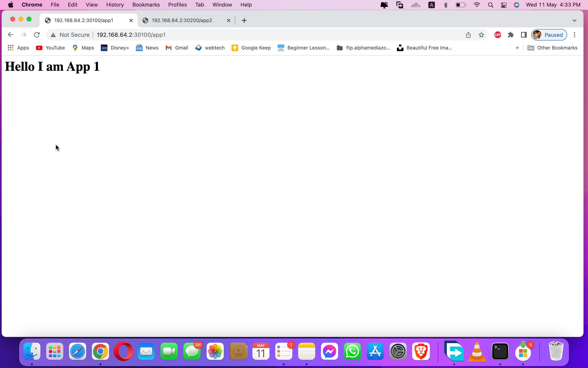The image size is (588, 368).
Task: Open the Disney+ bookmark
Action: coord(115,48)
